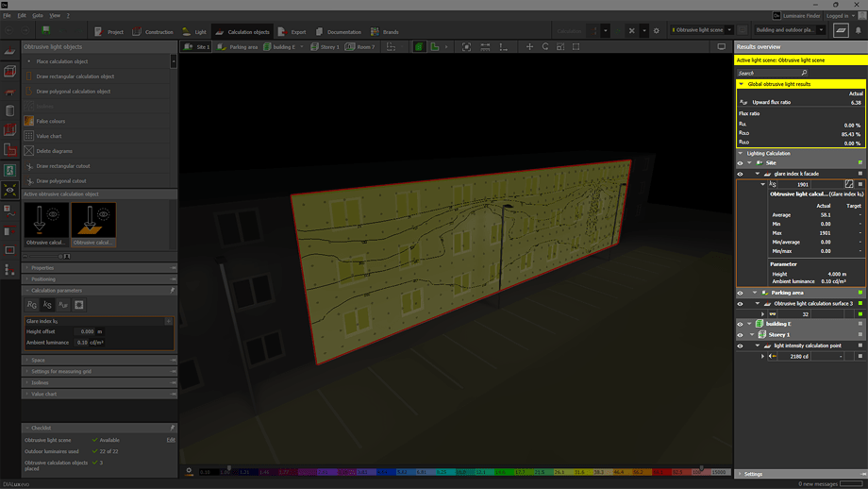The width and height of the screenshot is (868, 489).
Task: Click Edit link in Checklist
Action: [x=171, y=440]
